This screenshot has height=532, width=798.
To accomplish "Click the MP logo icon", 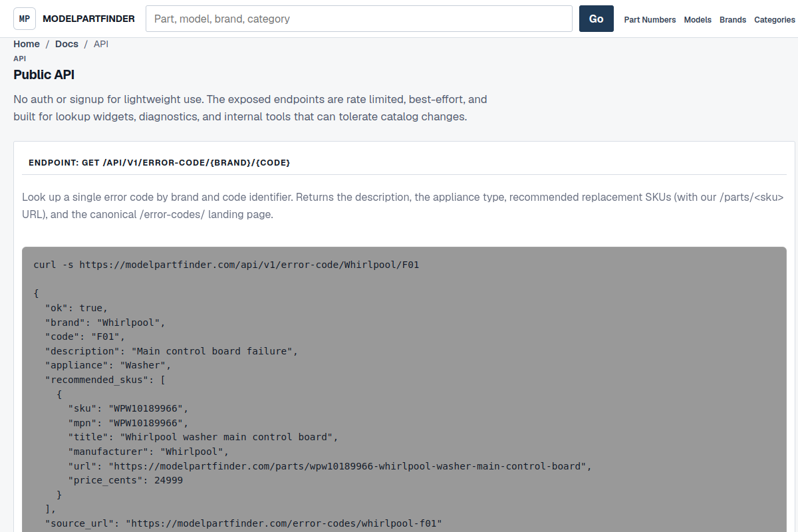I will pos(25,19).
